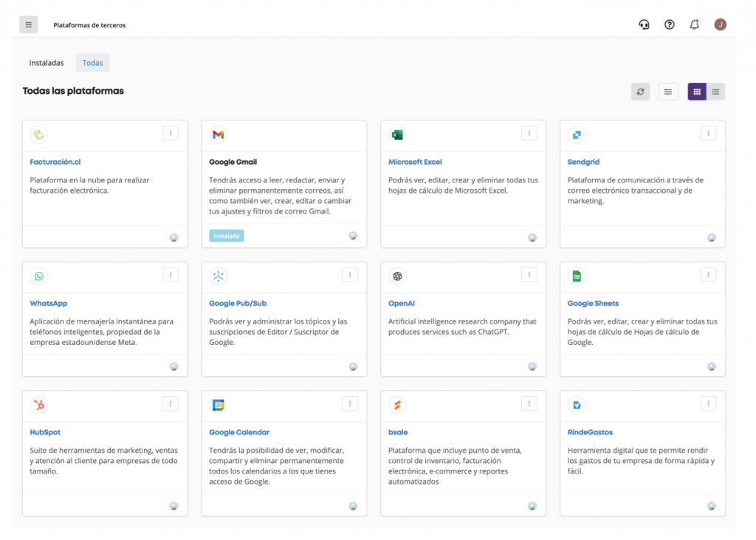Open Facturación.cl card options menu

pyautogui.click(x=171, y=133)
